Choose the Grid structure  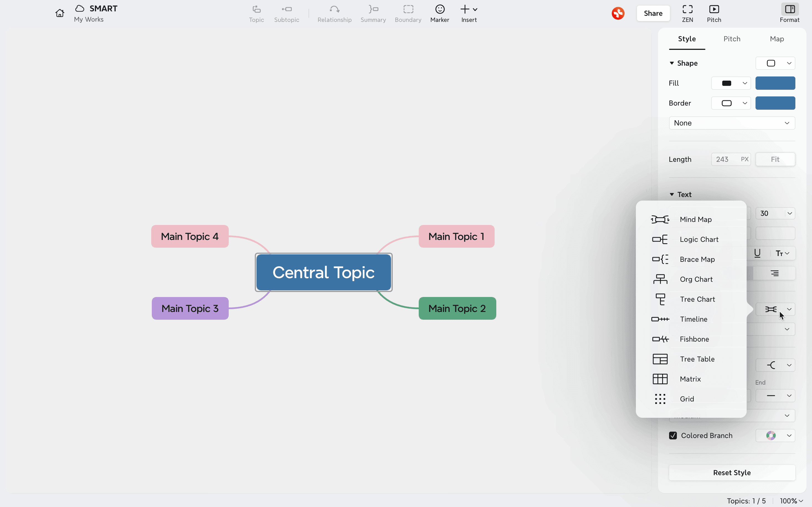tap(691, 399)
